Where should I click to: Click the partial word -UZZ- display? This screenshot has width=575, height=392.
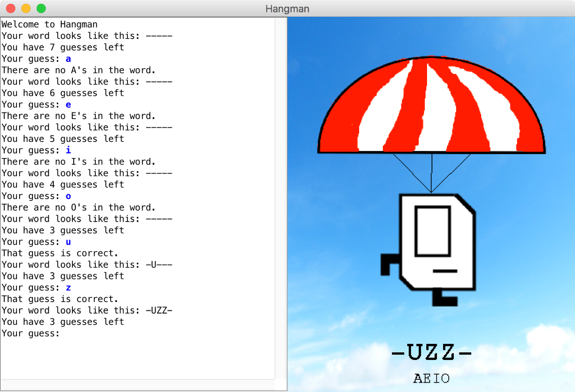pos(432,352)
